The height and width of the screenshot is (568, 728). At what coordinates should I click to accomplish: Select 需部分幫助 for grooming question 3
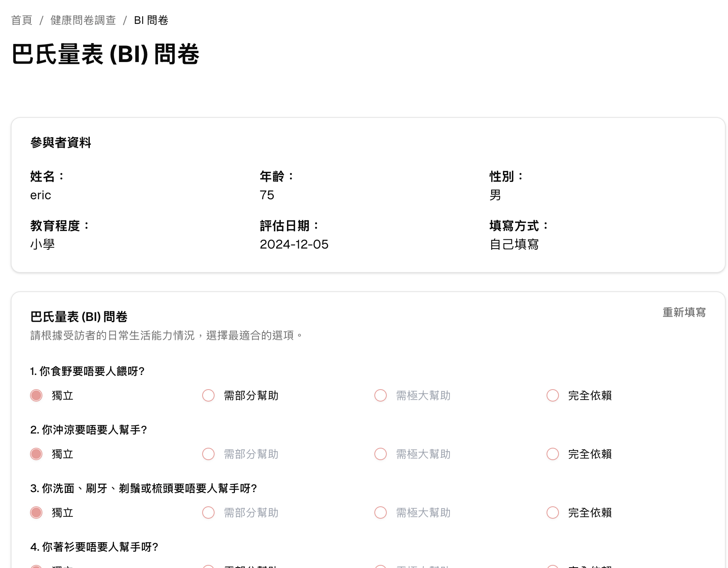pyautogui.click(x=208, y=513)
